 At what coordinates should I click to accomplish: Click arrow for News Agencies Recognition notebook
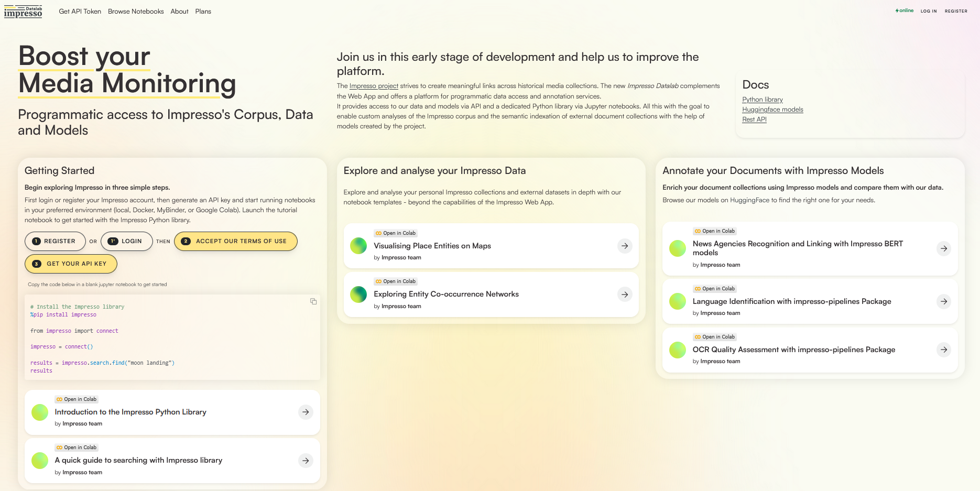pyautogui.click(x=943, y=248)
